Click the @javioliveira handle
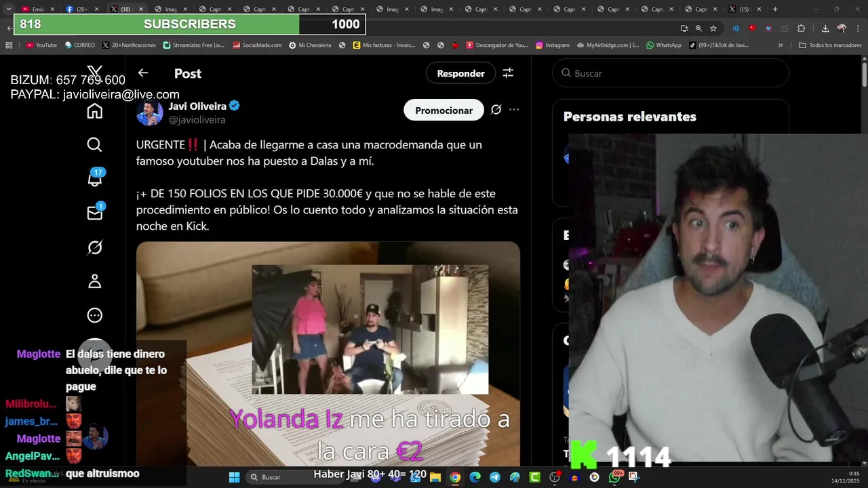The image size is (868, 488). (x=197, y=120)
